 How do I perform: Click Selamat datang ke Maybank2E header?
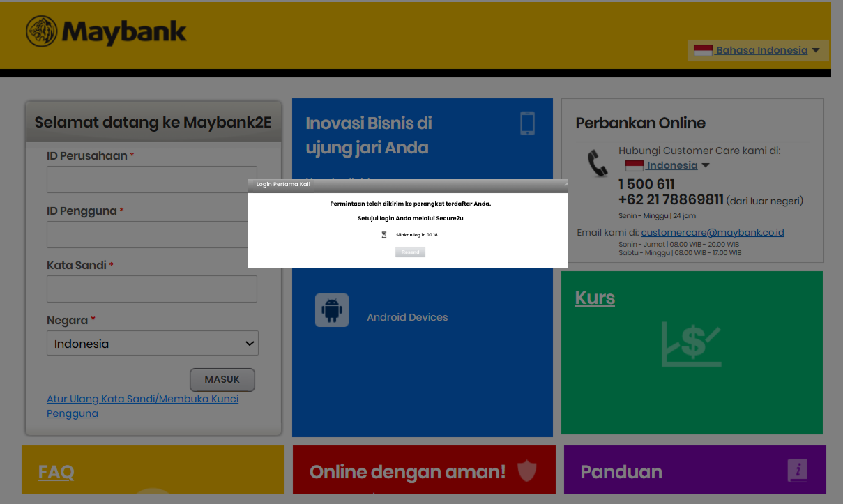click(x=153, y=122)
